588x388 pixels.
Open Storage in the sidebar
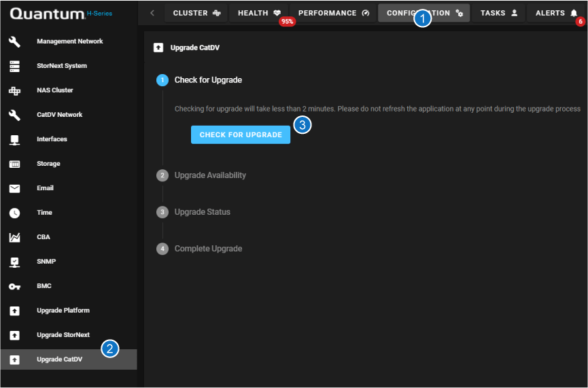(x=69, y=164)
